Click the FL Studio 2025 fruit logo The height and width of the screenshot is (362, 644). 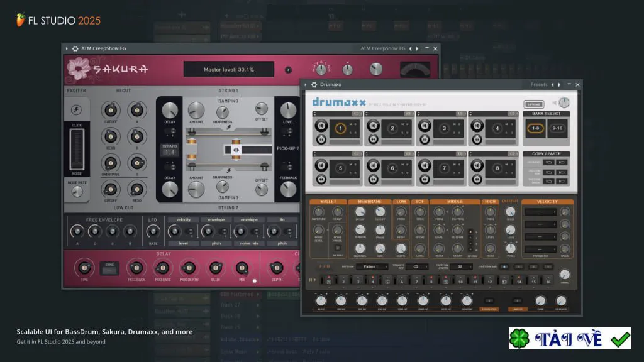(x=20, y=19)
